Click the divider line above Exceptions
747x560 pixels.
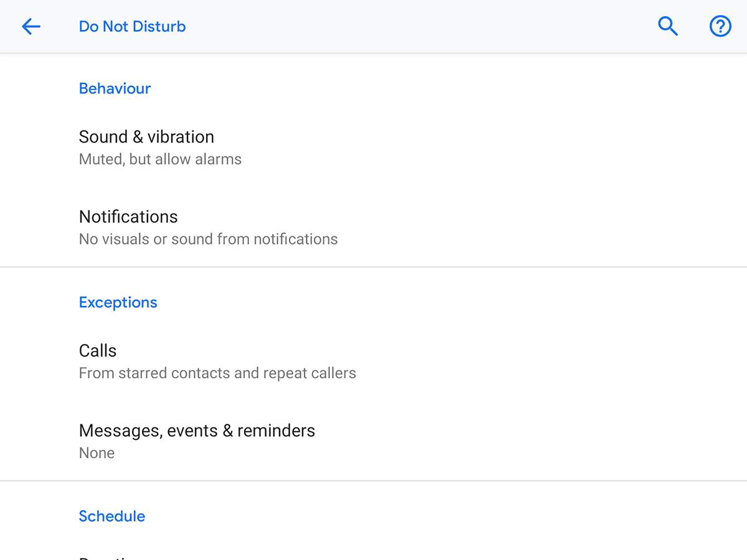click(374, 267)
